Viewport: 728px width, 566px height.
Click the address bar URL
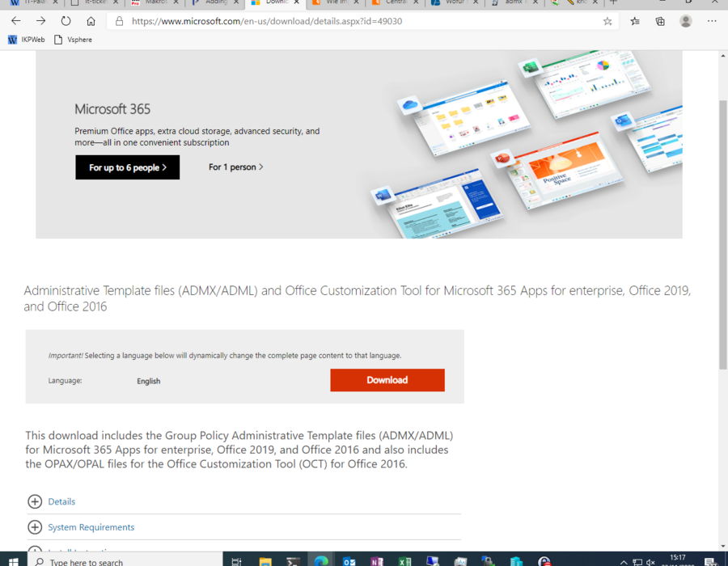(266, 21)
